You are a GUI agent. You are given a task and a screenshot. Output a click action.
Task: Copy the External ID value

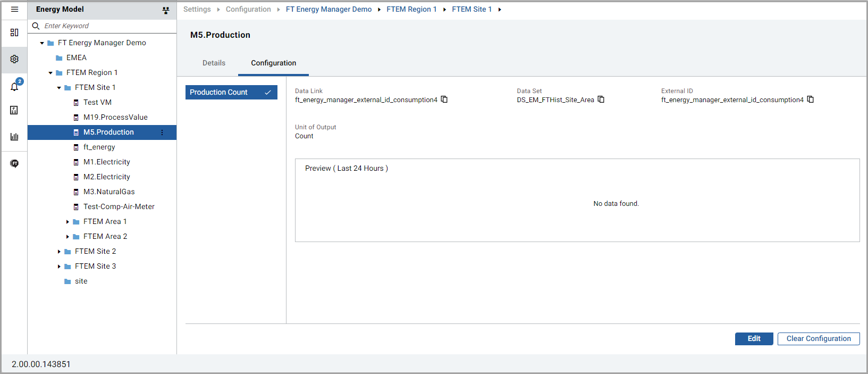811,99
